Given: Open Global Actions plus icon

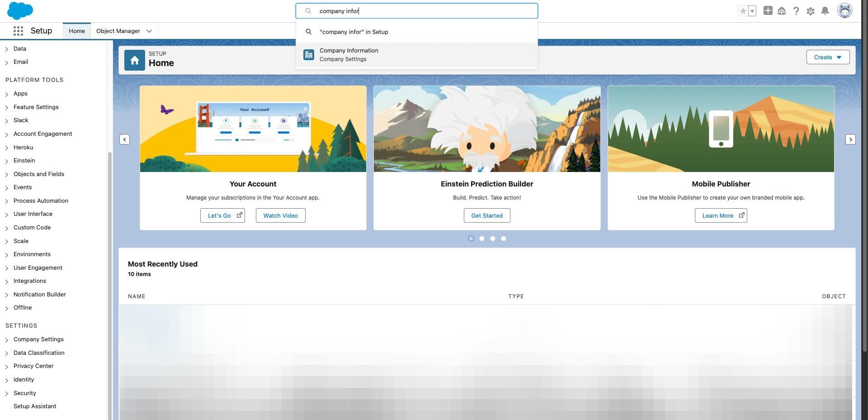Looking at the screenshot, I should [768, 10].
